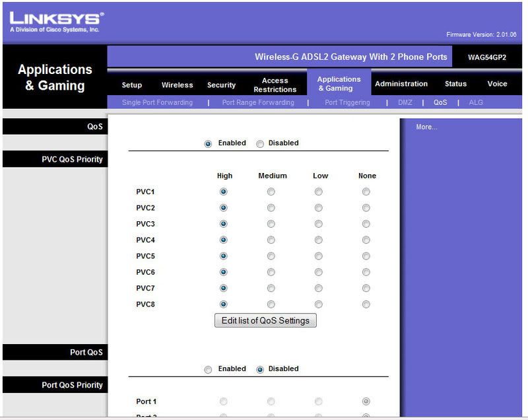Set PVC1 priority to Medium
This screenshot has width=528, height=420.
click(x=271, y=192)
